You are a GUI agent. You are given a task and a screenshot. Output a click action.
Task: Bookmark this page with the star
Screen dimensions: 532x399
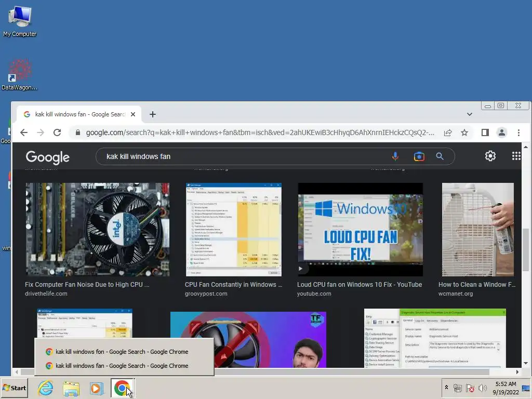coord(464,132)
